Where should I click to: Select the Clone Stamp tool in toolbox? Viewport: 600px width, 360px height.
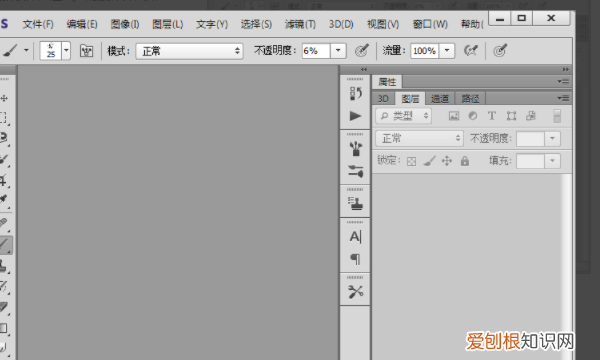pos(4,266)
